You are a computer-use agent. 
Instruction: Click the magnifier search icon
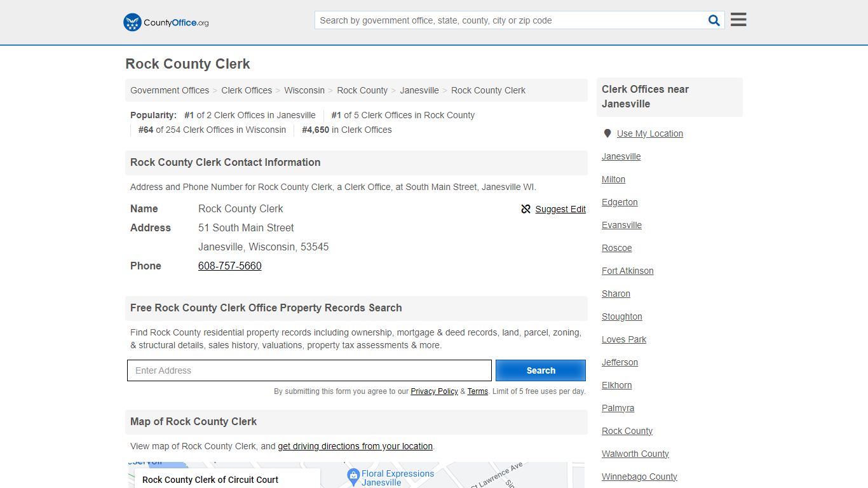pos(714,20)
